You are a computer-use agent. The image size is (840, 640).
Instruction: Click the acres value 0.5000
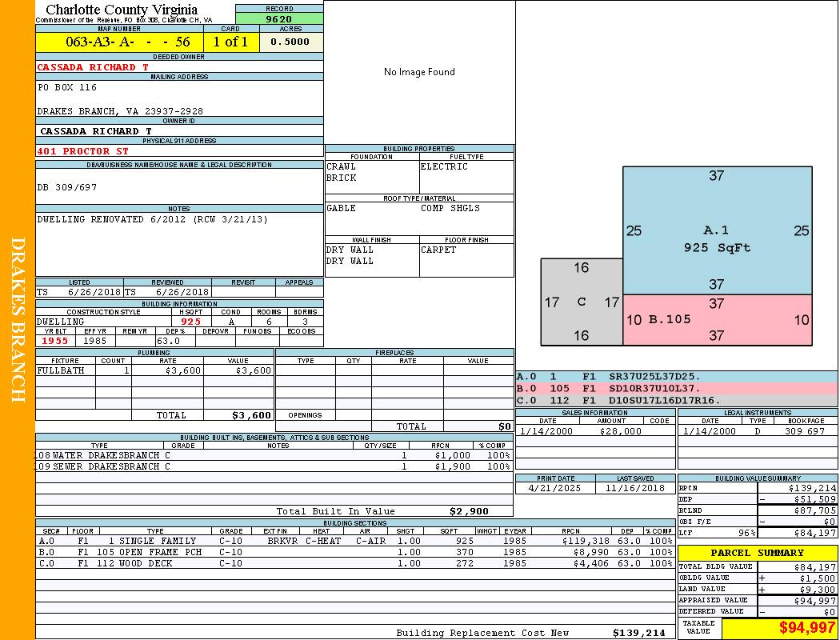click(x=290, y=42)
